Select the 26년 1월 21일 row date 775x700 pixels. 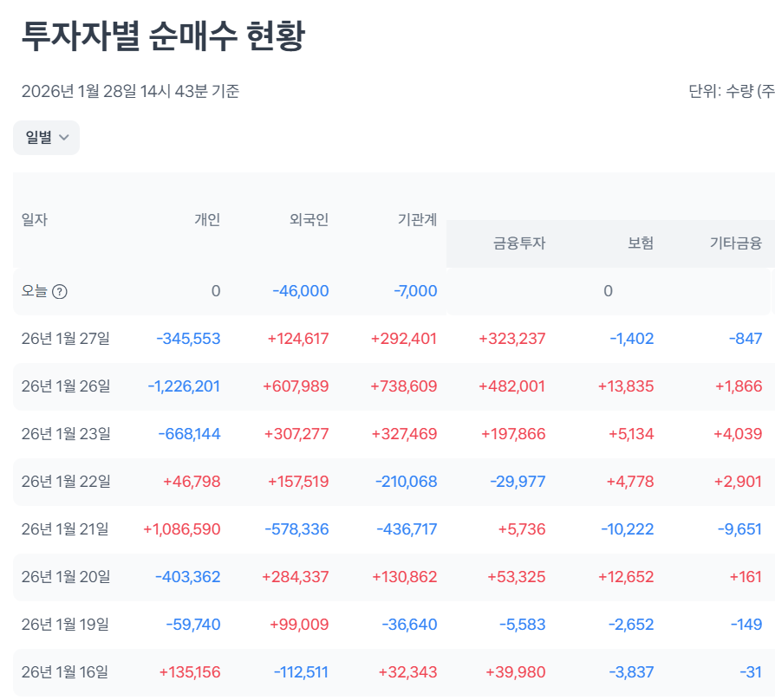(x=66, y=529)
